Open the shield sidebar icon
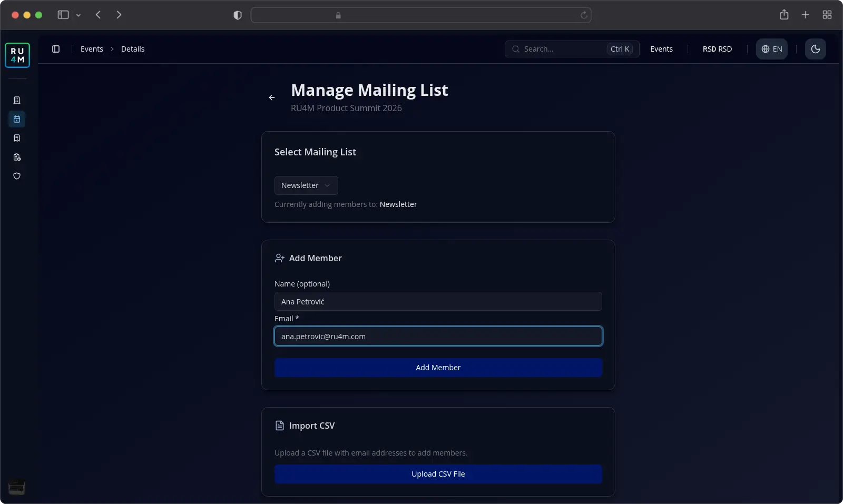Viewport: 843px width, 504px height. pos(17,176)
